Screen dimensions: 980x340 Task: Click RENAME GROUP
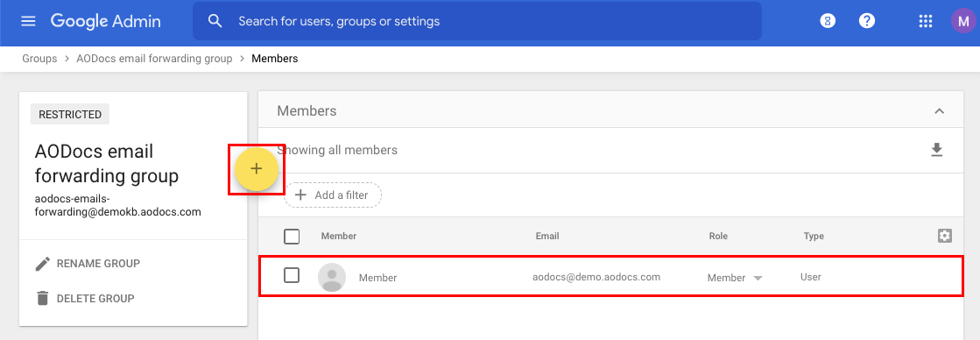[x=88, y=264]
